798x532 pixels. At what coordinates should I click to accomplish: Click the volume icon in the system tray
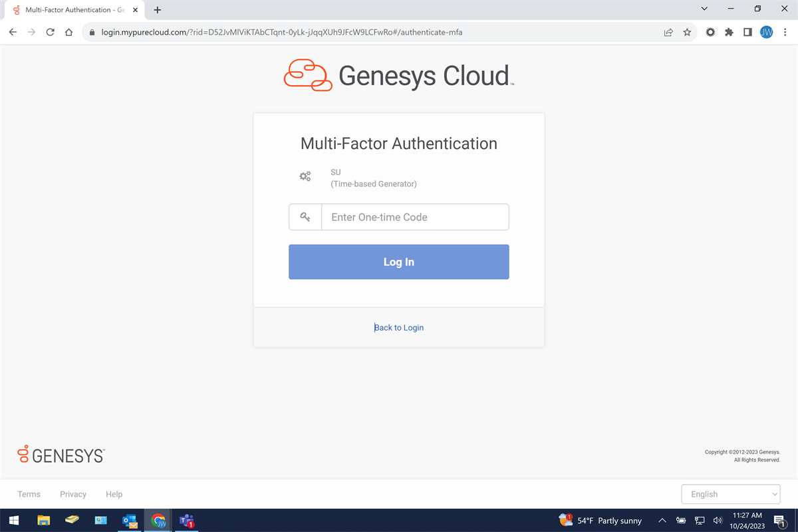click(718, 520)
